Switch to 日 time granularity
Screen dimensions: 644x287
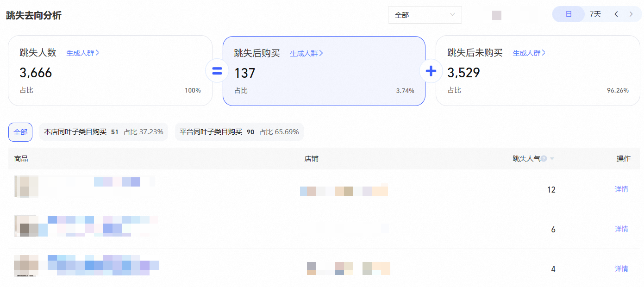[x=569, y=14]
